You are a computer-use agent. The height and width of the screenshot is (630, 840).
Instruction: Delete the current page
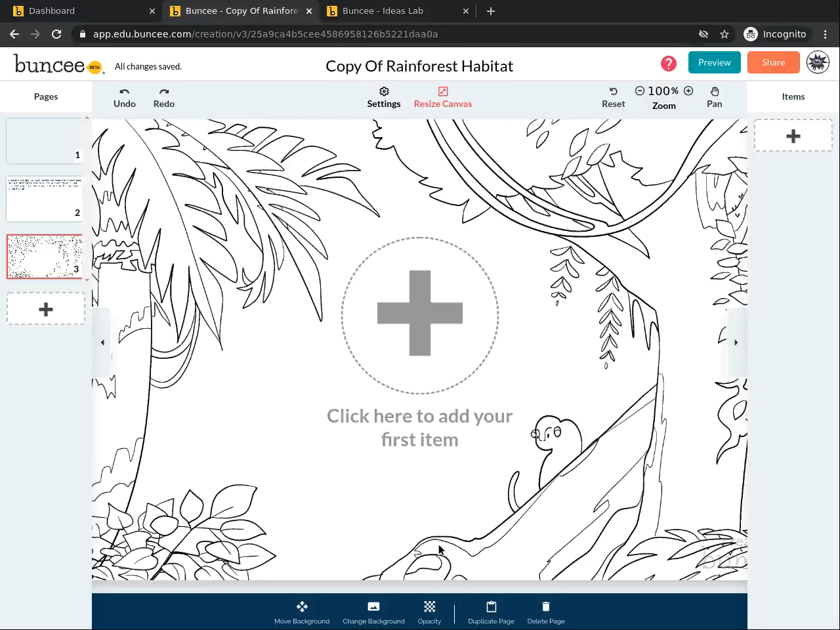click(x=546, y=612)
